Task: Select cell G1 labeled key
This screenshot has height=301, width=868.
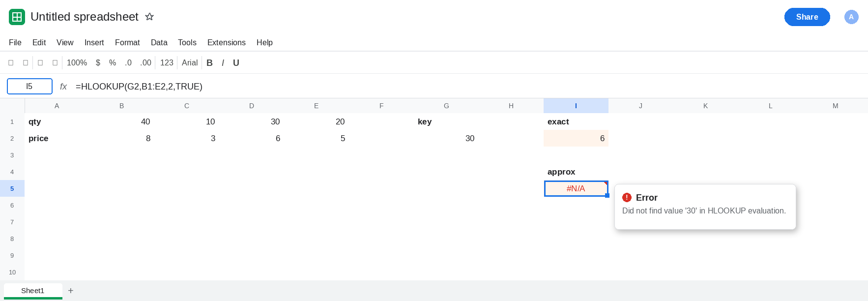Action: click(x=446, y=121)
